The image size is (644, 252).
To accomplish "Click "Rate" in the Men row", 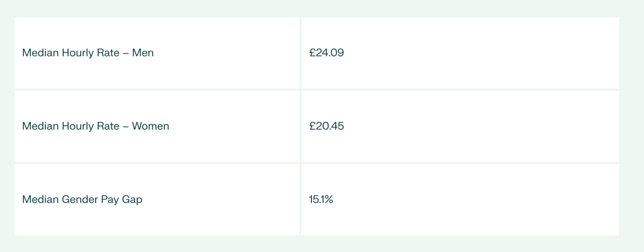I will [x=109, y=53].
